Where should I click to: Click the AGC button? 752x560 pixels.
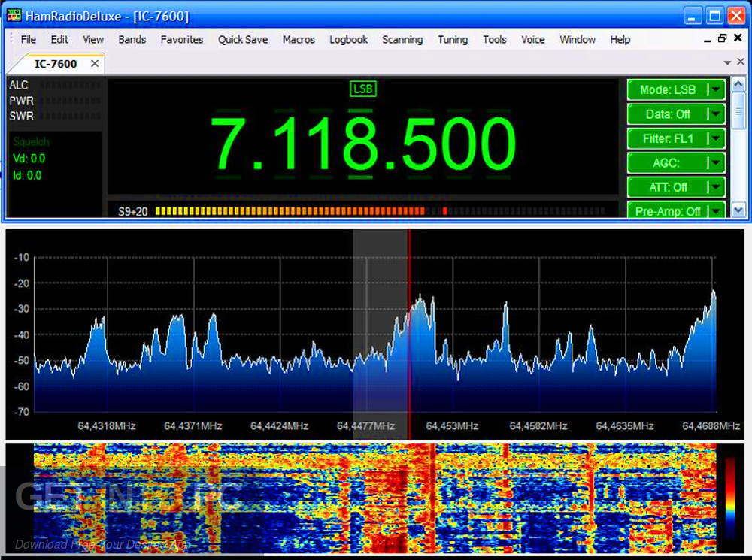(668, 163)
